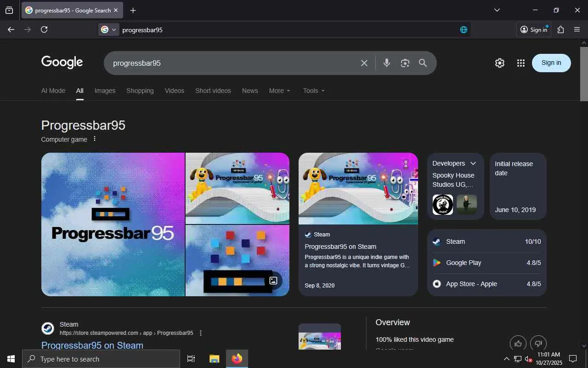Open a new browser tab with the plus button
The height and width of the screenshot is (368, 588).
coord(133,10)
